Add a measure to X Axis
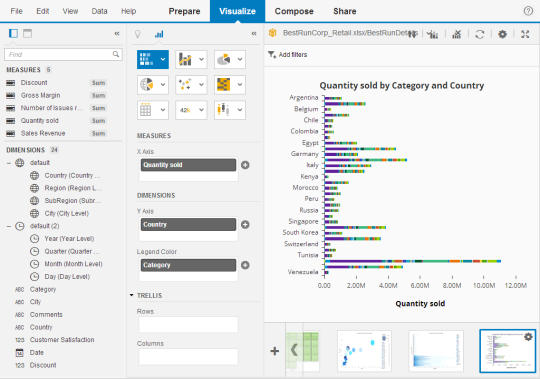The height and width of the screenshot is (379, 540). 245,165
